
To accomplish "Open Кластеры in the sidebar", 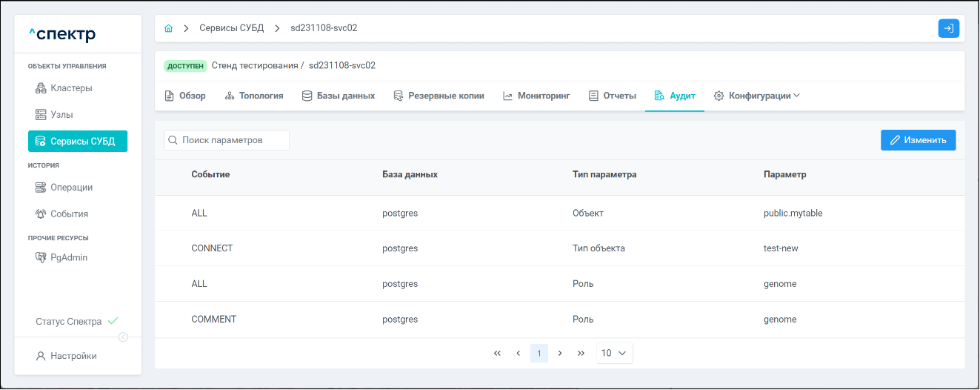I will [x=70, y=88].
